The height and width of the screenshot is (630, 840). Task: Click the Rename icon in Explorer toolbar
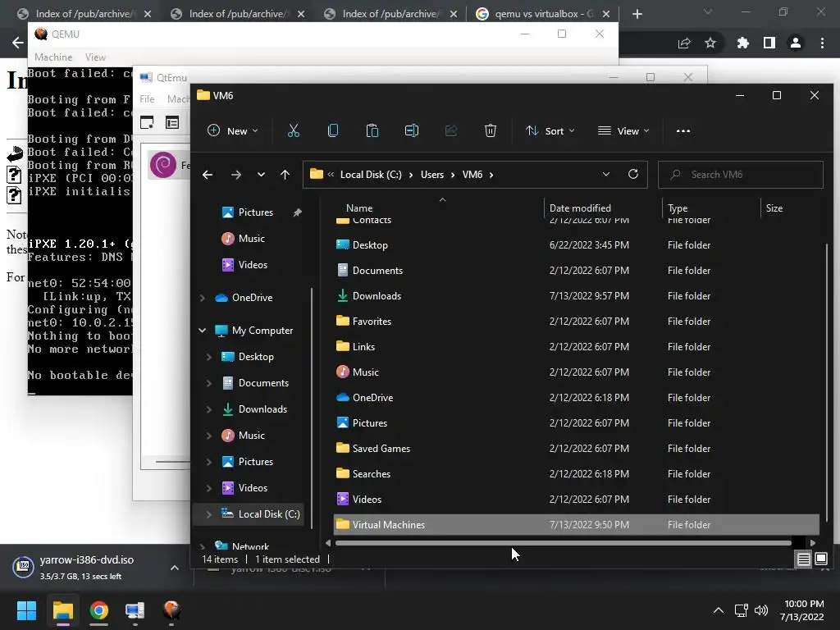click(x=412, y=130)
